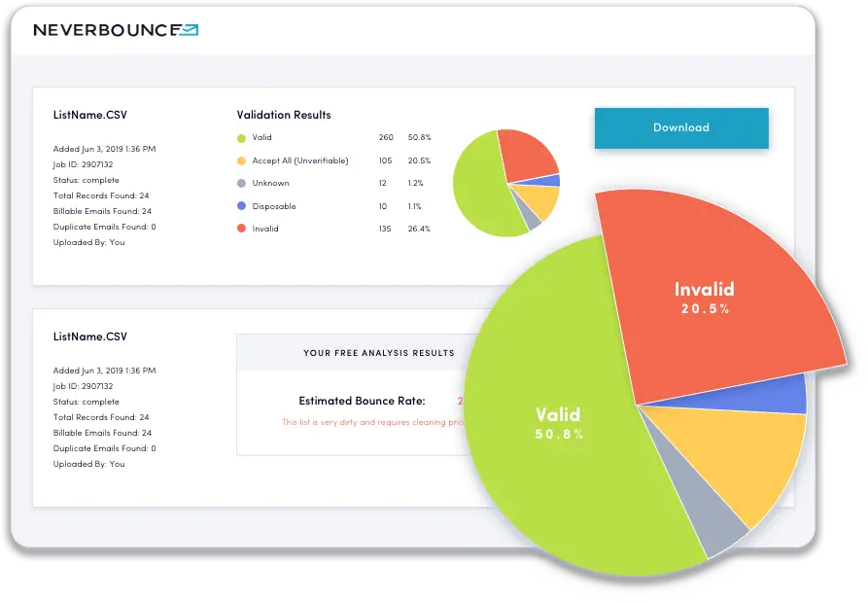Click the Invalid percentage "26.4%"
This screenshot has height=602, width=868.
419,229
